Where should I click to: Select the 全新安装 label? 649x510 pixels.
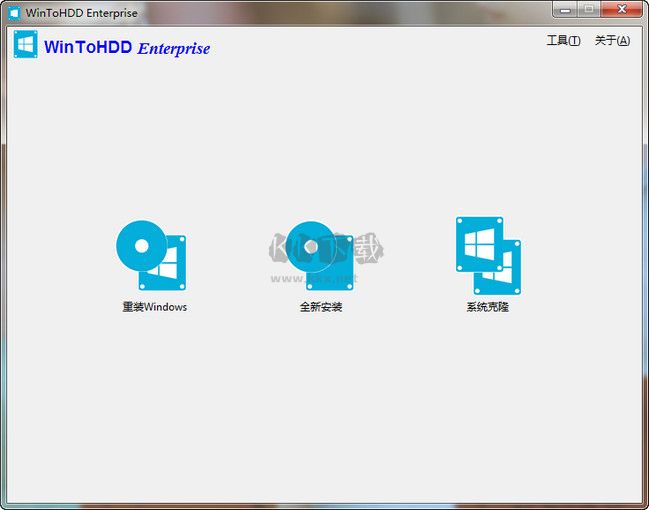(321, 307)
